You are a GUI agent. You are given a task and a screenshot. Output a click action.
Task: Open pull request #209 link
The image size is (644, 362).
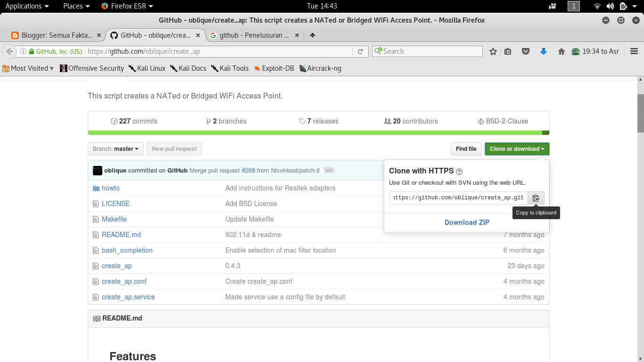248,171
